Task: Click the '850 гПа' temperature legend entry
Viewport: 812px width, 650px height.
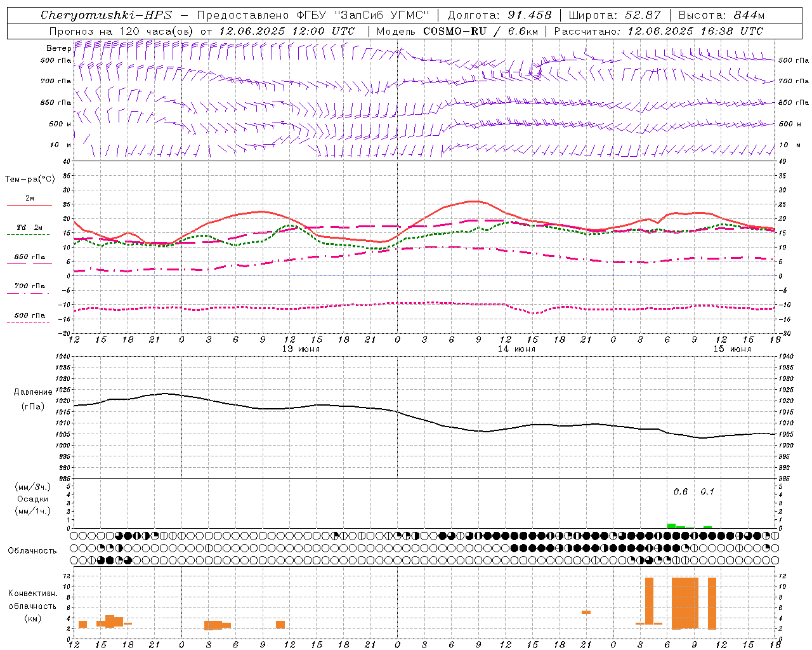Action: coord(30,257)
